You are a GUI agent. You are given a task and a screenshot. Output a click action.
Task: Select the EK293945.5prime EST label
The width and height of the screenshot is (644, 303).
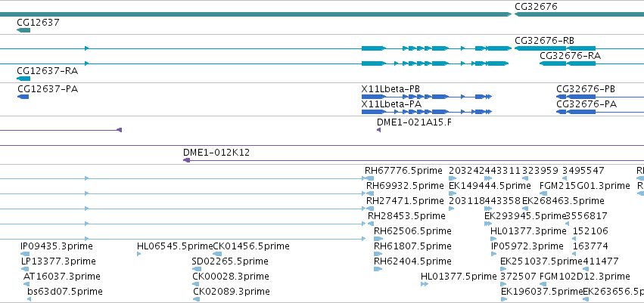[525, 215]
